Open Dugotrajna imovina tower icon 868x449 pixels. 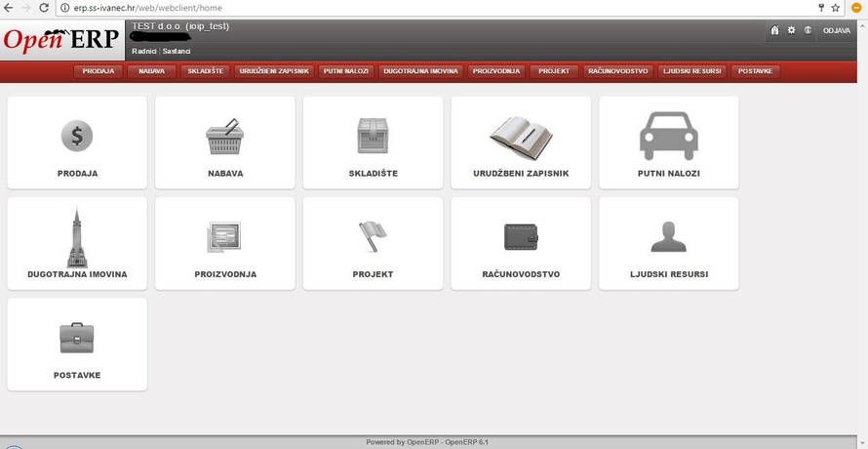pos(77,237)
